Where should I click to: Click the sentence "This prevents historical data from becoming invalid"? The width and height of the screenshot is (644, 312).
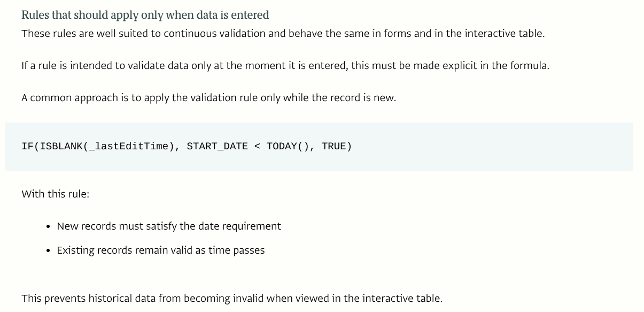[x=232, y=298]
